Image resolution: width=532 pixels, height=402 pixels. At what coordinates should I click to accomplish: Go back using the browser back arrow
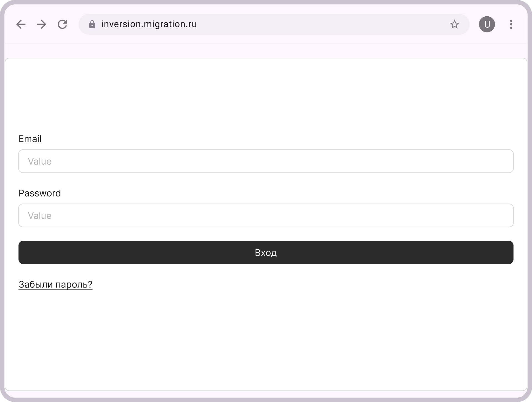click(21, 24)
